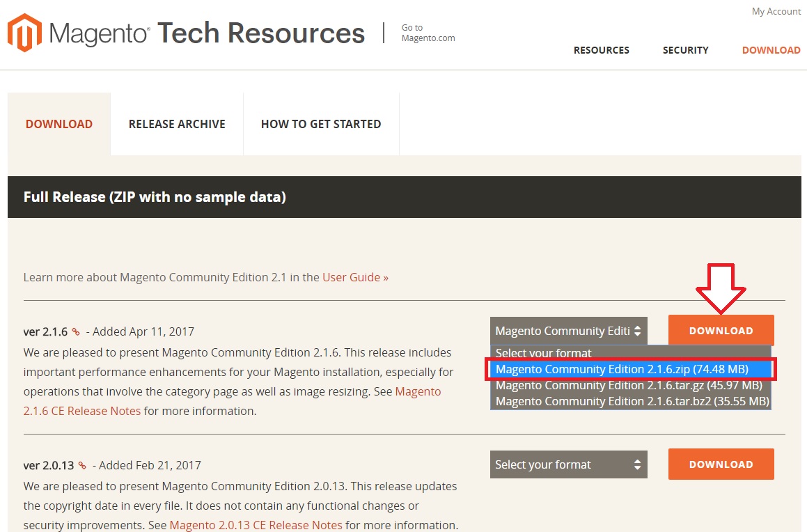Screen dimensions: 807x532
Task: Click the 'Added Apr 11, 2017' date text
Action: (x=143, y=332)
